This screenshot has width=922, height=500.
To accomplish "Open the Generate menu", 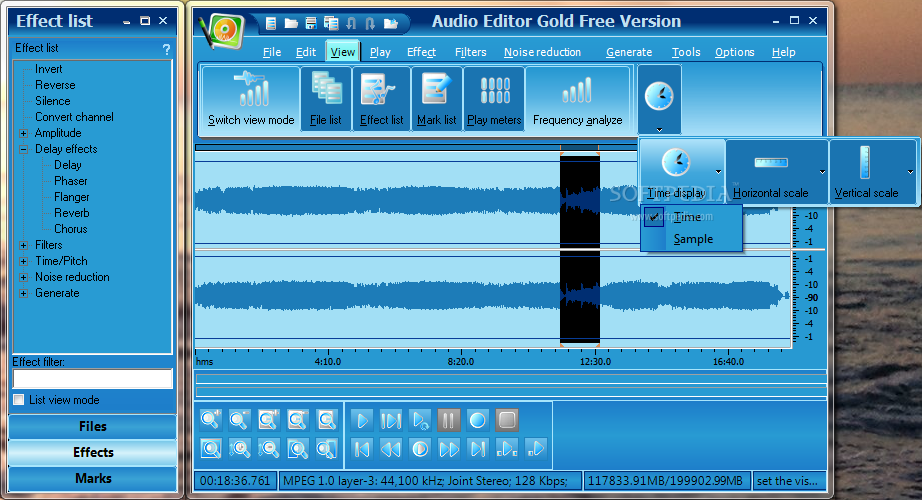I will 629,52.
